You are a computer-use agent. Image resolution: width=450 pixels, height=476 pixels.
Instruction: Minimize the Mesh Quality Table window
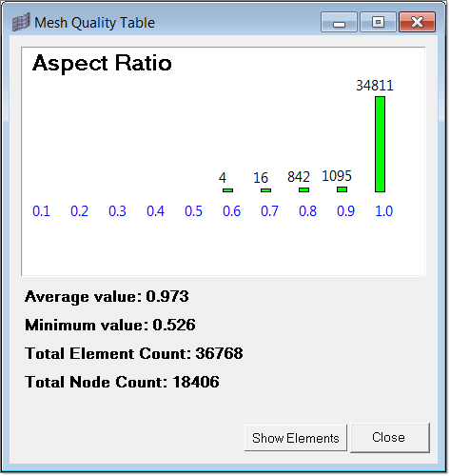(x=339, y=22)
